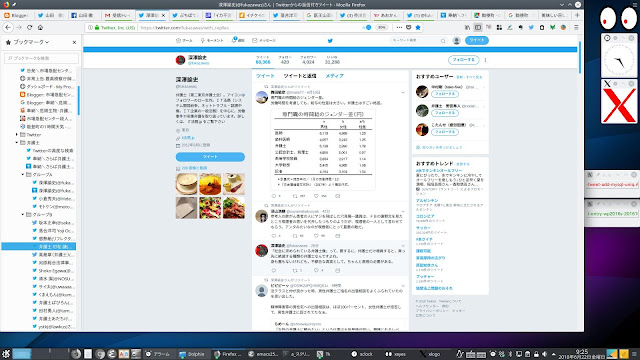Open the profile more-options dots menu
Image resolution: width=640 pixels, height=360 pixels.
(x=485, y=60)
